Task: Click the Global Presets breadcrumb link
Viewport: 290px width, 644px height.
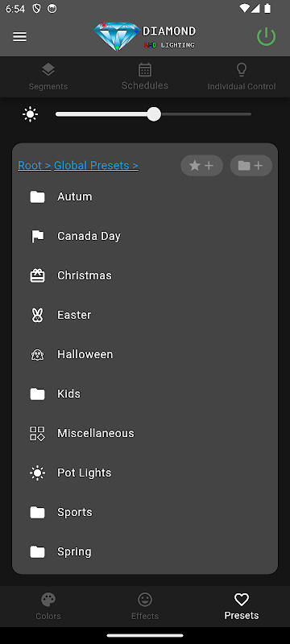Action: point(96,166)
